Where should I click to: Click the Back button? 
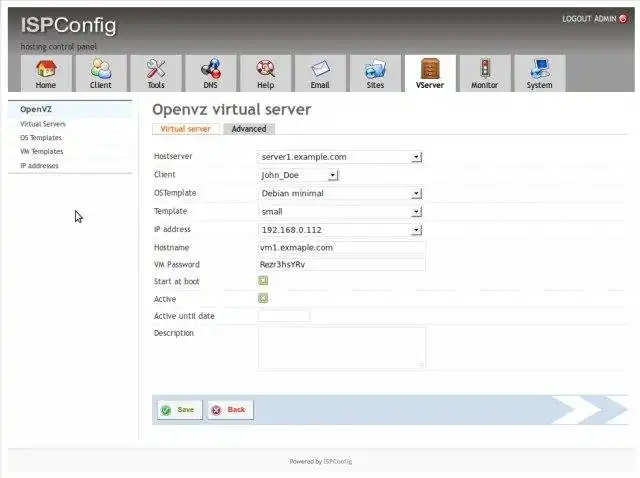point(230,410)
